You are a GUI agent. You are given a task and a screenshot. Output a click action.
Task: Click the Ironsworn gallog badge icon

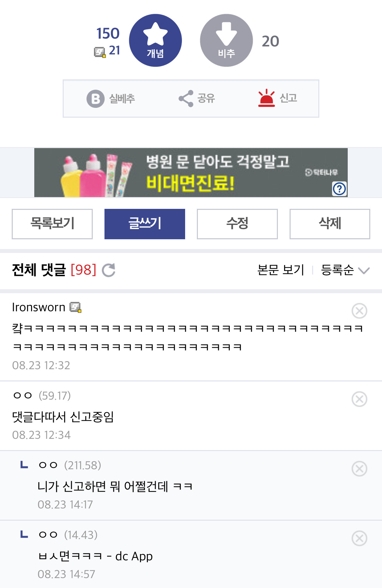75,307
